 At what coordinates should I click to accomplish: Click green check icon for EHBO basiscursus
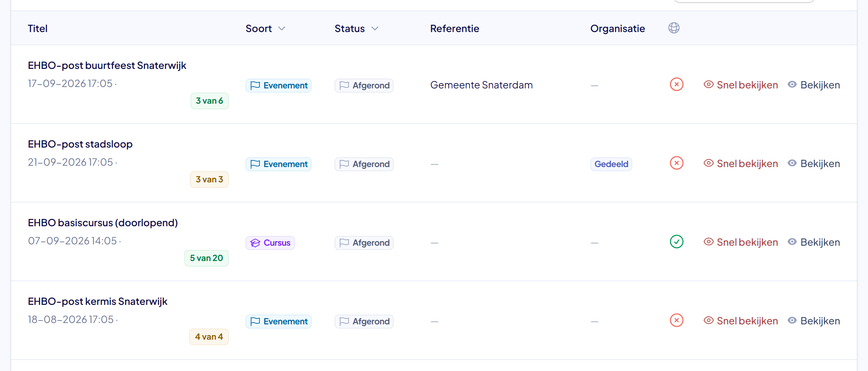[x=676, y=242]
